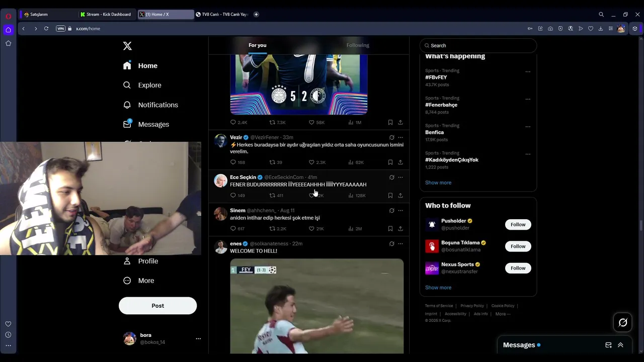
Task: Open the Explore page
Action: coord(142,85)
